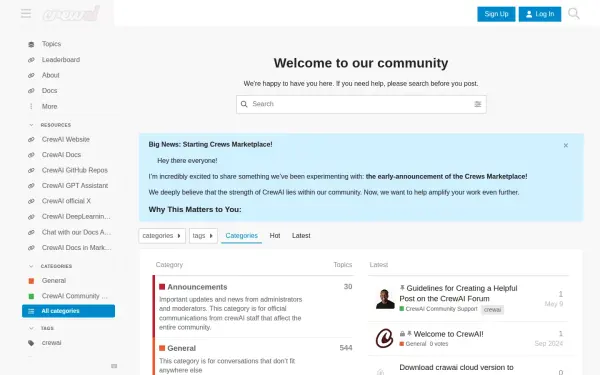Open the Announcements category heading
Screen dimensions: 600x375
[x=197, y=287]
